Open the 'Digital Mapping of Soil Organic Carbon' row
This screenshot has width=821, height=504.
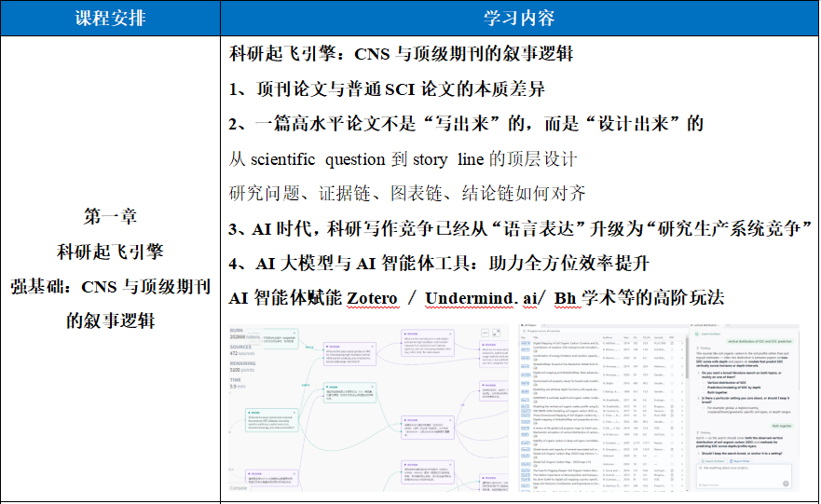[x=603, y=344]
